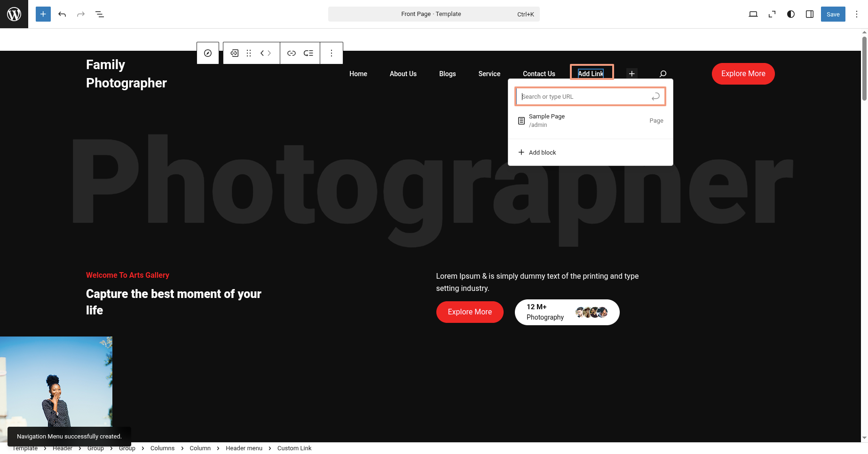The image size is (868, 454).
Task: Change block type via Custom Link icon
Action: click(234, 53)
